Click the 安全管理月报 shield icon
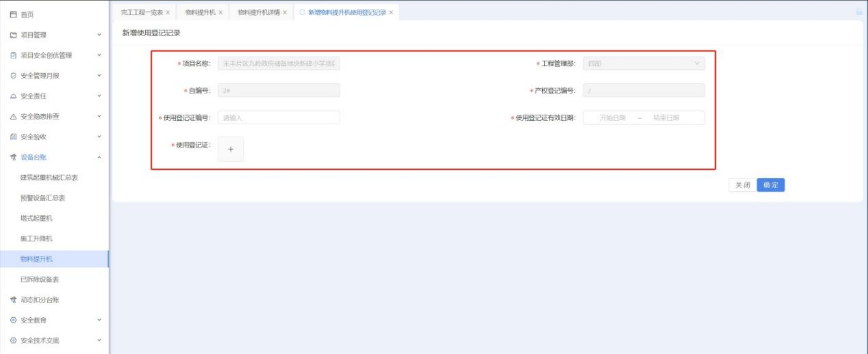This screenshot has width=868, height=354. click(13, 76)
